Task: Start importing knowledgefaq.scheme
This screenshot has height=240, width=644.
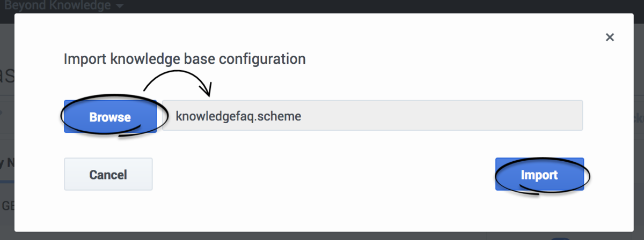Action: point(539,174)
